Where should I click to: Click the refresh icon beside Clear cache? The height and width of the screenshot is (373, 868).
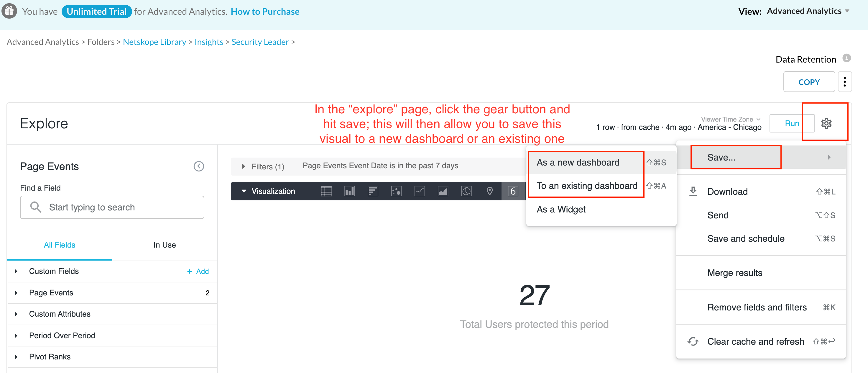point(693,341)
